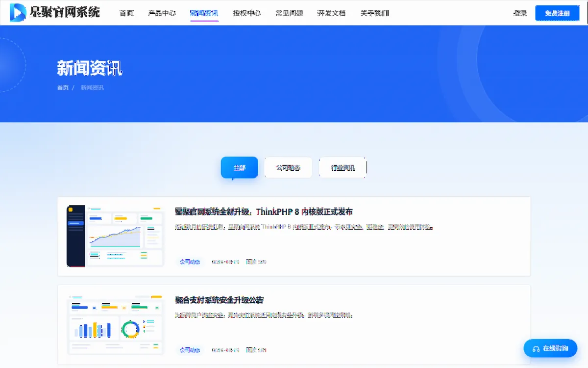Click 公司动态 tag on 聚合支付 article

pyautogui.click(x=190, y=350)
